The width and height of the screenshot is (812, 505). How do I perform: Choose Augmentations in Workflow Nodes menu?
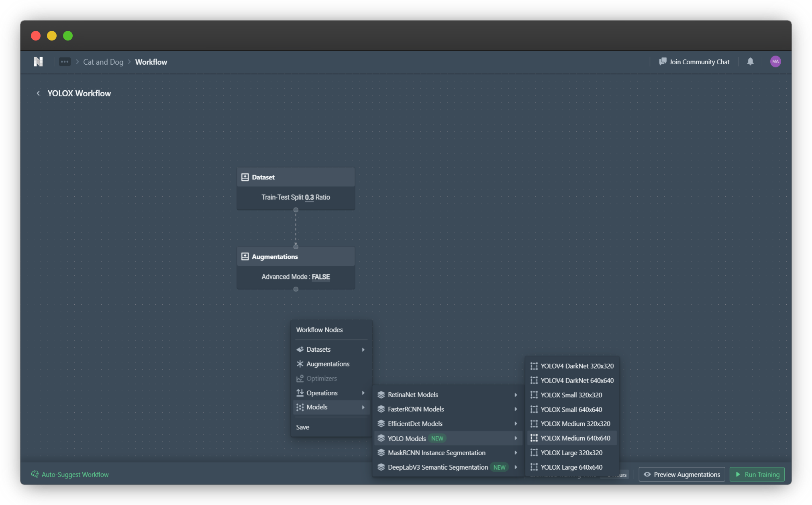[327, 364]
